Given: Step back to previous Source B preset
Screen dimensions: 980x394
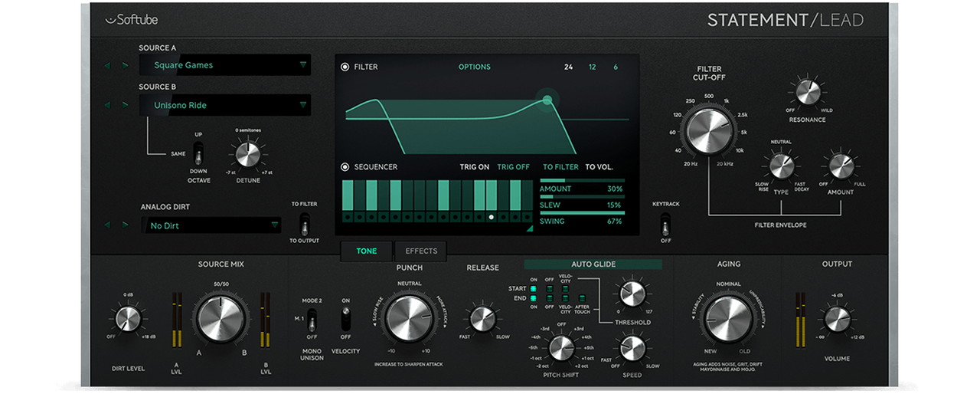Looking at the screenshot, I should [108, 106].
